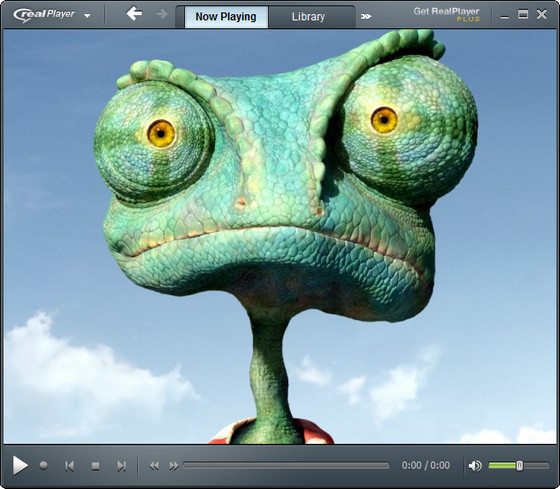Open the RealPlayer logo dropdown menu
Viewport: 560px width, 489px height.
coord(87,16)
